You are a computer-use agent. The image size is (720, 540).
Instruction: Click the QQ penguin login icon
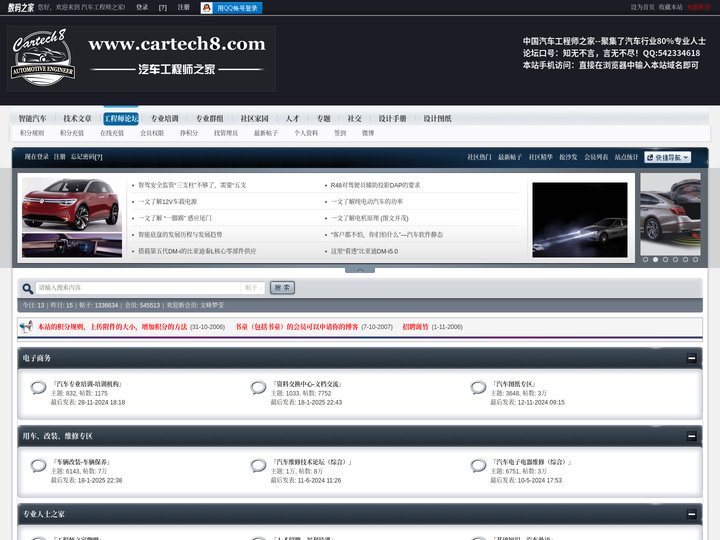pos(207,8)
